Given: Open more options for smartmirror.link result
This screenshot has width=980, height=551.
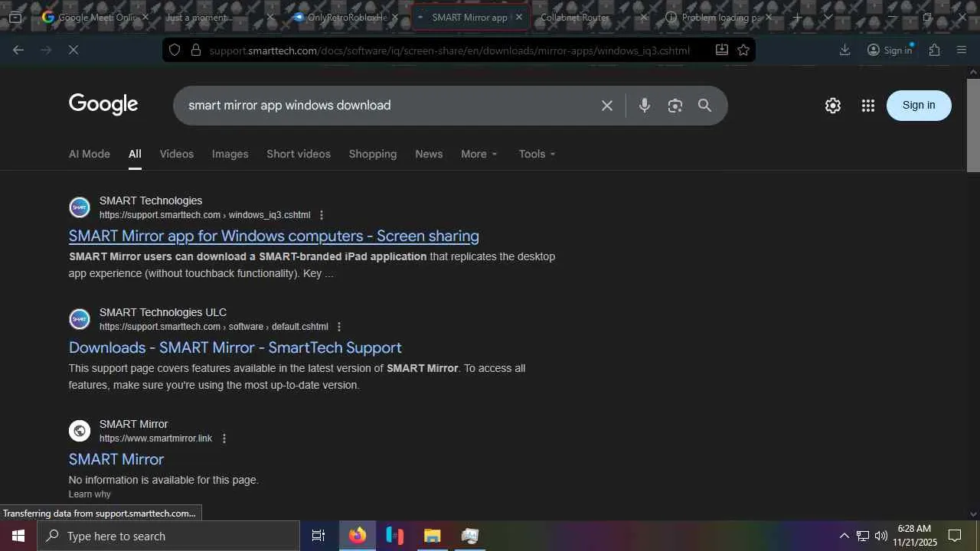Looking at the screenshot, I should click(x=224, y=439).
